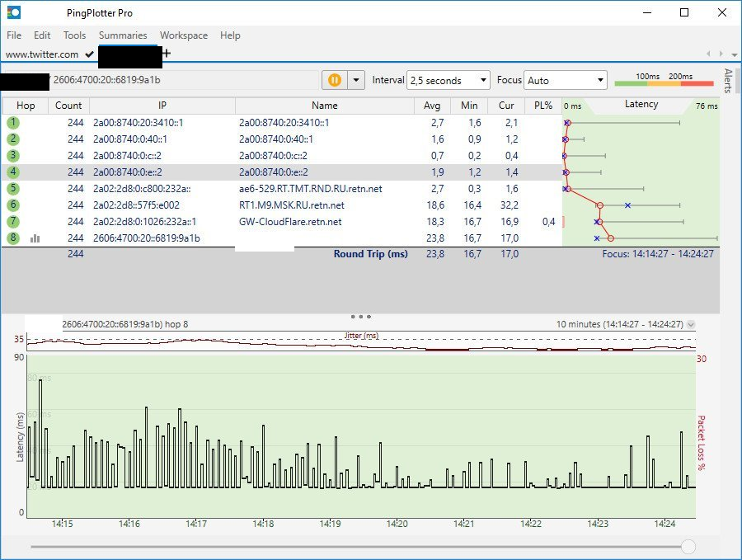This screenshot has height=560, width=742.
Task: Click the 100ms 200ms latency color scale
Action: click(x=664, y=80)
